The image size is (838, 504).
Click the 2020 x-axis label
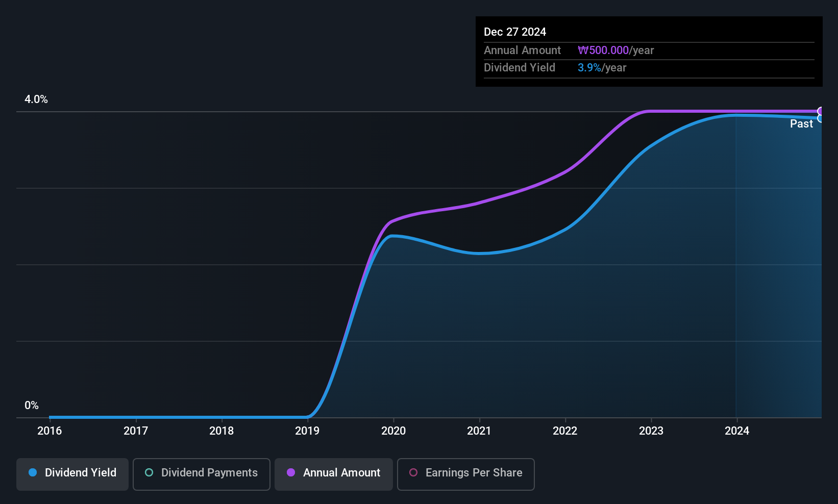393,431
